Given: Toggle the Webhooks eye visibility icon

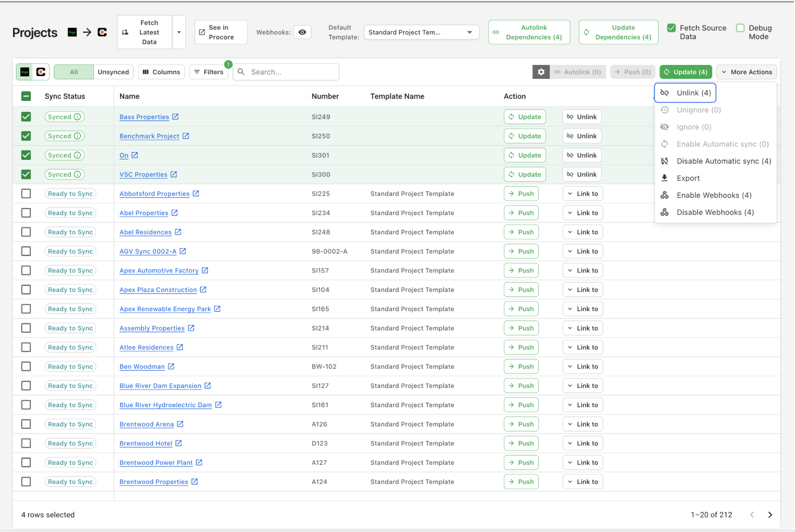Looking at the screenshot, I should [302, 32].
